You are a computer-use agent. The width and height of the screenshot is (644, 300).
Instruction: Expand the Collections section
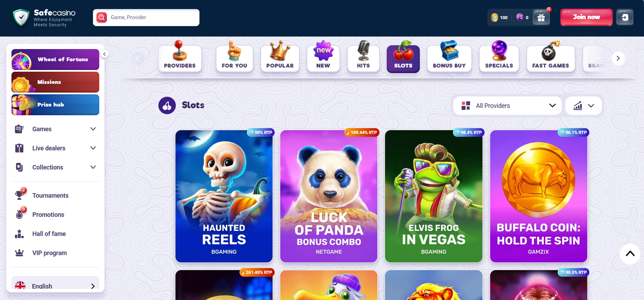click(55, 167)
